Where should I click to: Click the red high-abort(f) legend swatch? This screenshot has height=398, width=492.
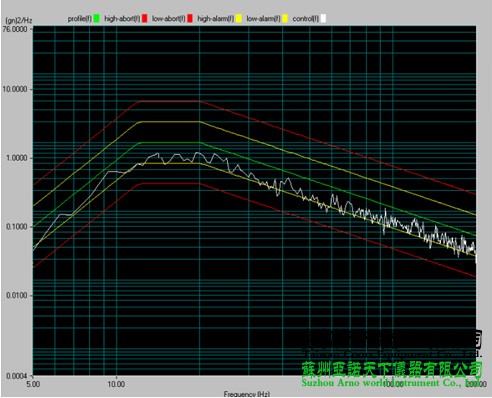pyautogui.click(x=144, y=19)
